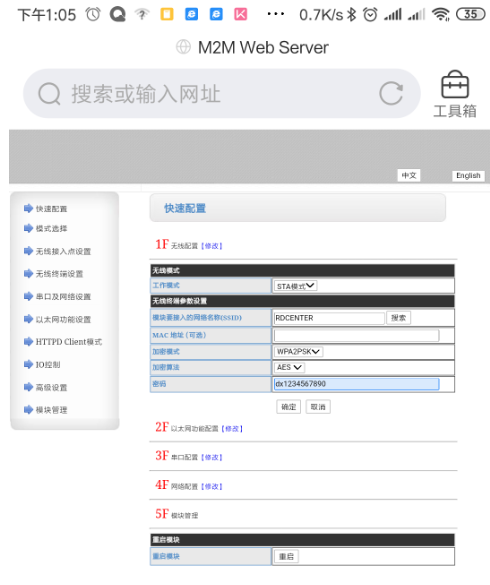Tap the pink K app notification icon
490x585 pixels.
[240, 14]
